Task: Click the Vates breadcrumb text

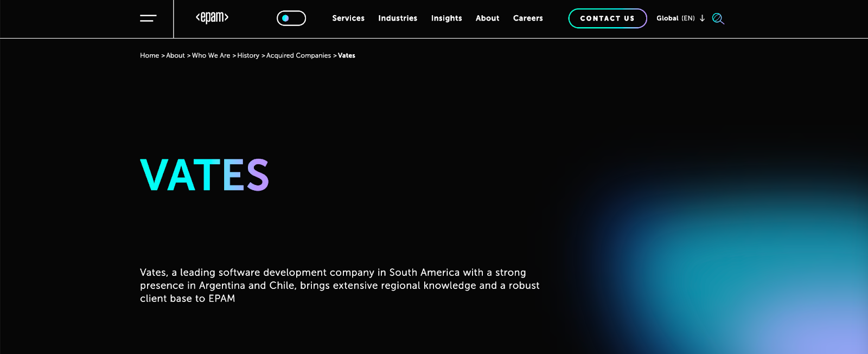Action: [347, 55]
